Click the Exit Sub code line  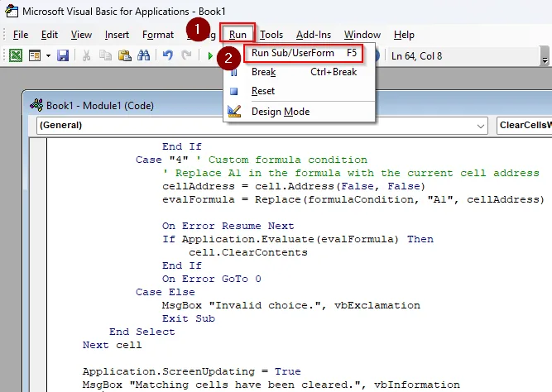(x=189, y=318)
